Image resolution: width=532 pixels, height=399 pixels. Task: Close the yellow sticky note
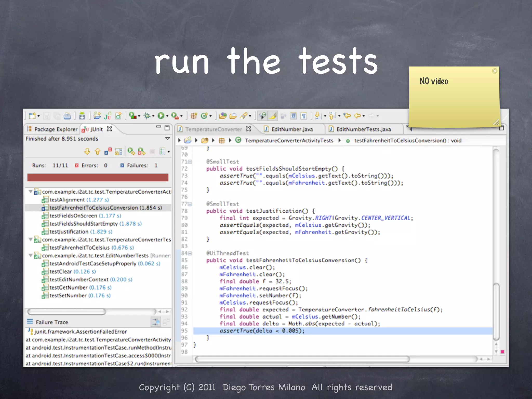495,71
